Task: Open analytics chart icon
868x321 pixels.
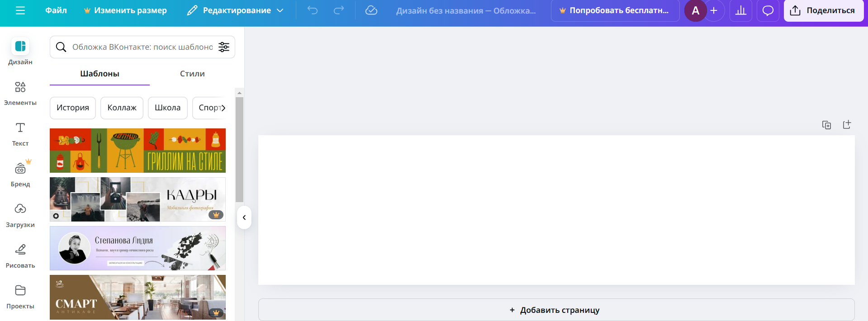Action: (741, 10)
